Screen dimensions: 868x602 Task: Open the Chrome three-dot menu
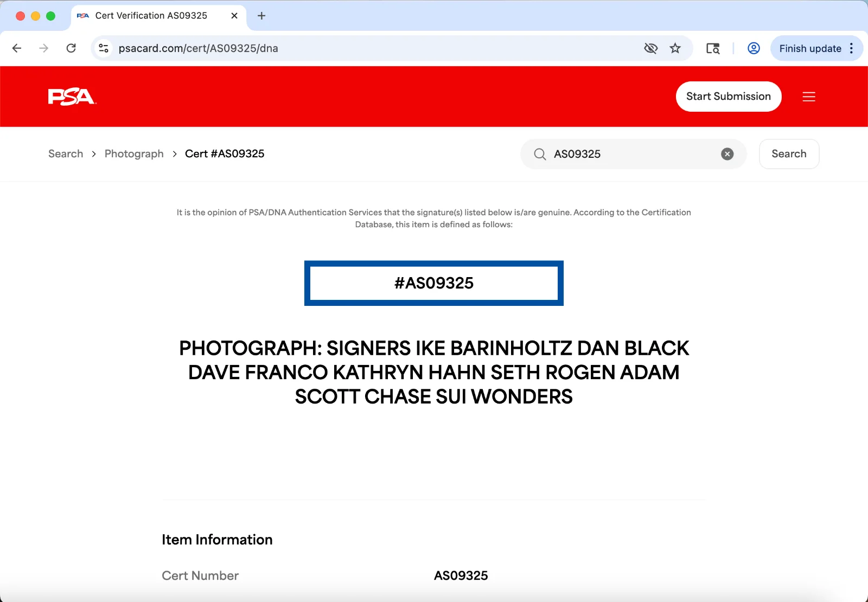tap(852, 48)
